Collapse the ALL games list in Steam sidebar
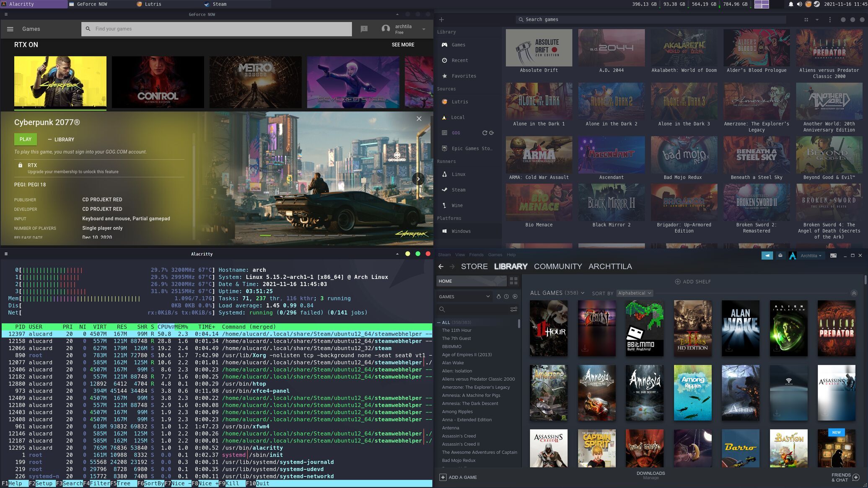868x488 pixels. 439,323
